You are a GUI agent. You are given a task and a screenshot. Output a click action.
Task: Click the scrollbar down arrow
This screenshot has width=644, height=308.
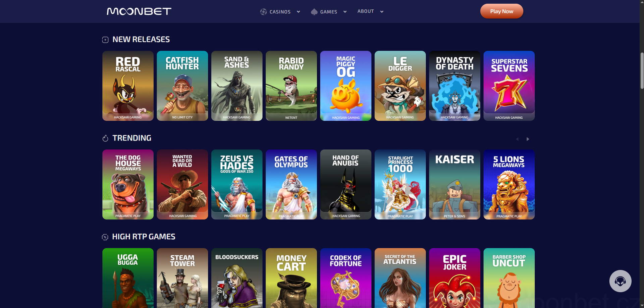(642, 305)
